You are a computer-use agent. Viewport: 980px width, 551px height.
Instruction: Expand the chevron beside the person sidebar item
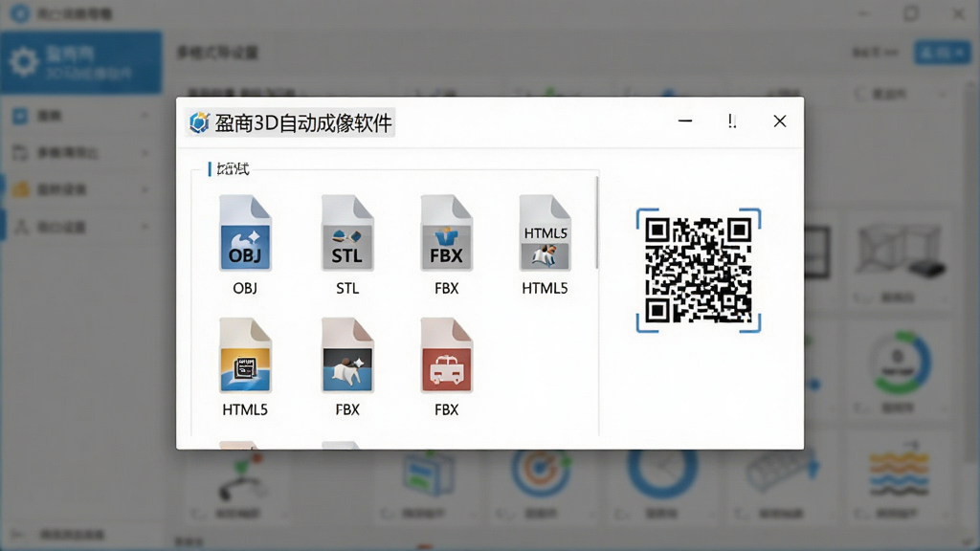(145, 227)
